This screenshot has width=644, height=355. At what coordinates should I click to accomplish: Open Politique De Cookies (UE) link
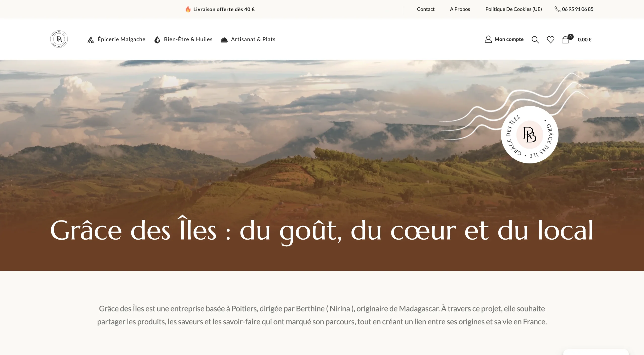(513, 9)
